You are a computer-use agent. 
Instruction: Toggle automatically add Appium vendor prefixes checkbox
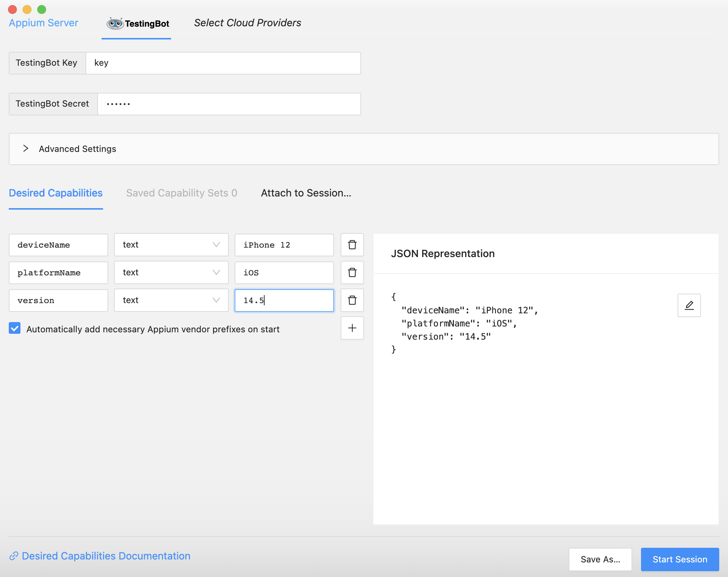coord(15,329)
